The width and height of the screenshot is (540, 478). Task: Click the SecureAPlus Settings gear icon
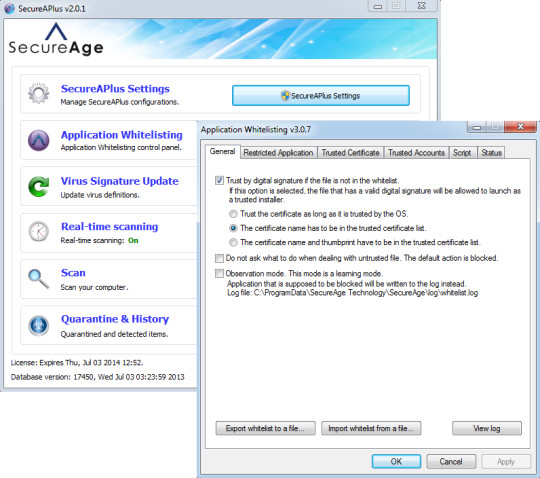pyautogui.click(x=38, y=93)
